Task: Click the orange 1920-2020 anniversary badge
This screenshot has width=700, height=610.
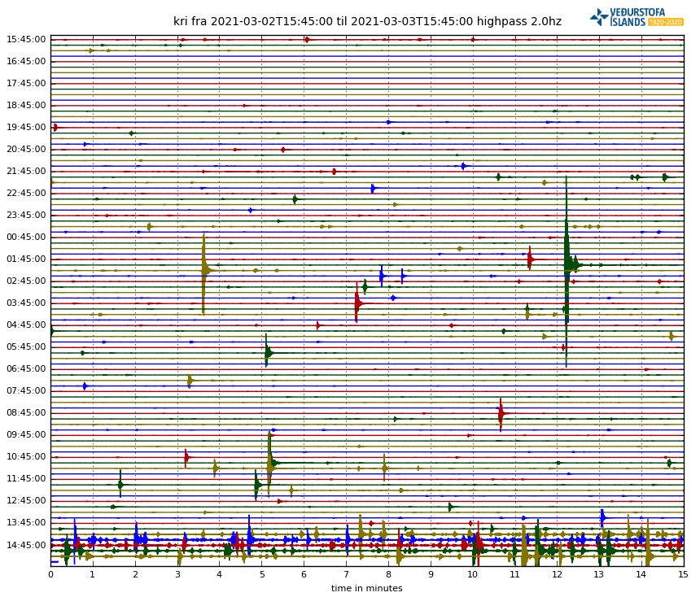Action: point(666,22)
